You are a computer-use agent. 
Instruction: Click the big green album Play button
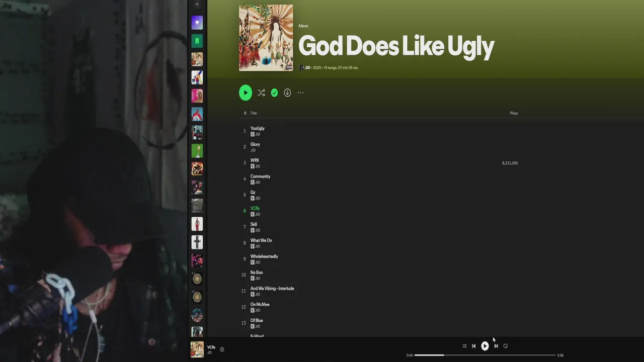tap(246, 93)
